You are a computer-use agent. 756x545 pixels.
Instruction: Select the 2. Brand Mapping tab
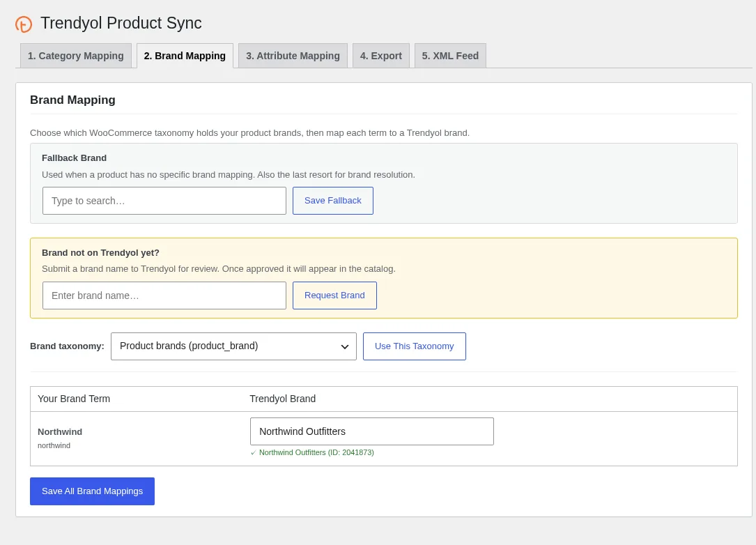tap(185, 56)
